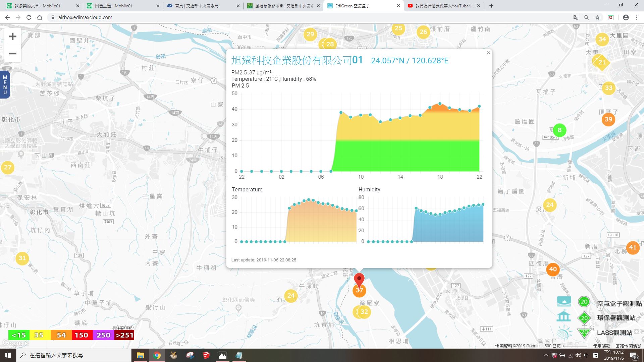
Task: Select the yellow station marker 31
Action: tap(22, 258)
